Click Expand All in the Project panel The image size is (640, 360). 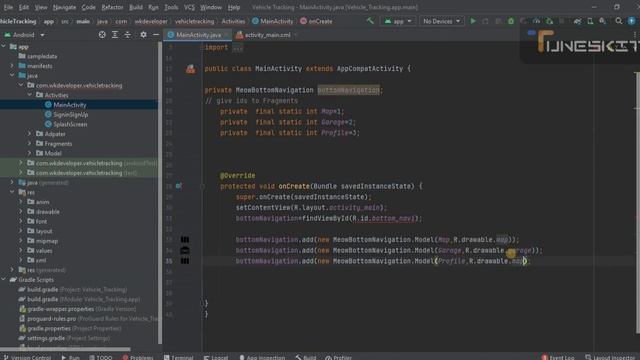115,35
